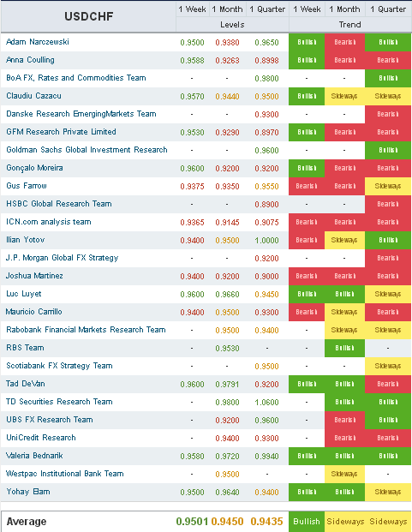Click the USDCHF table title
412x532 pixels.
pos(89,16)
